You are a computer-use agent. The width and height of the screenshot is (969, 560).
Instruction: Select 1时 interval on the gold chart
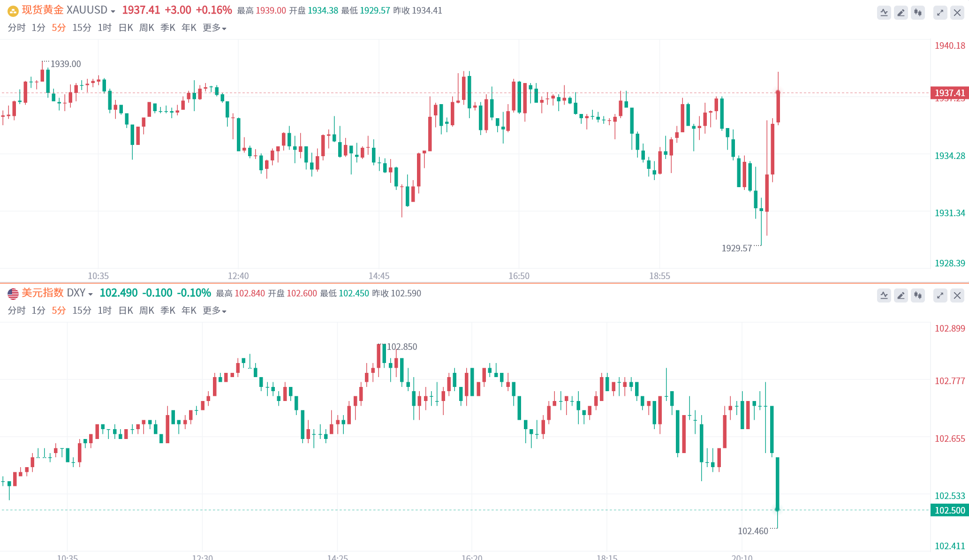105,28
